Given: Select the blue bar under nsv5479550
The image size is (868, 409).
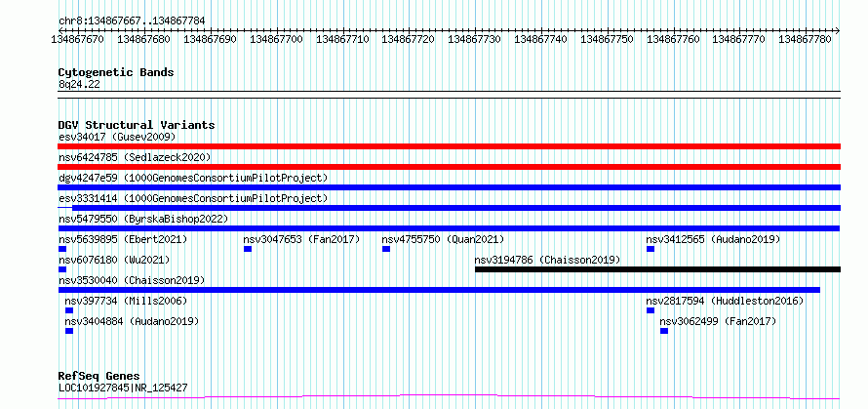Looking at the screenshot, I should 449,228.
